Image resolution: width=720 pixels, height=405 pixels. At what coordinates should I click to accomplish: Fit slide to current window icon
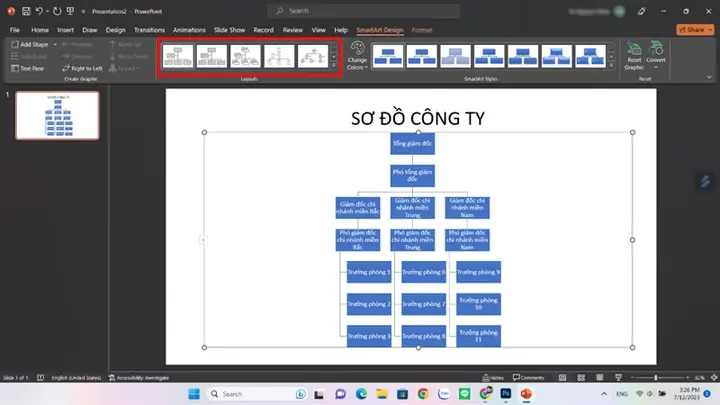coord(714,377)
